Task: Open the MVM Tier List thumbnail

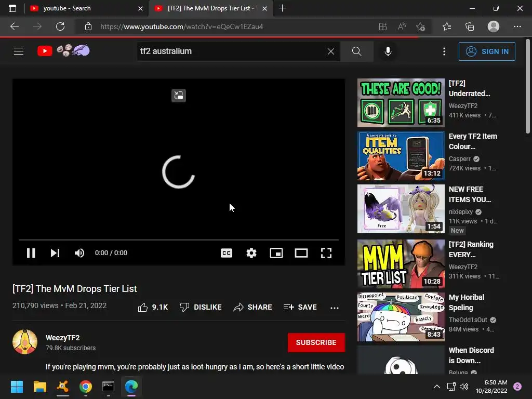Action: coord(401,264)
